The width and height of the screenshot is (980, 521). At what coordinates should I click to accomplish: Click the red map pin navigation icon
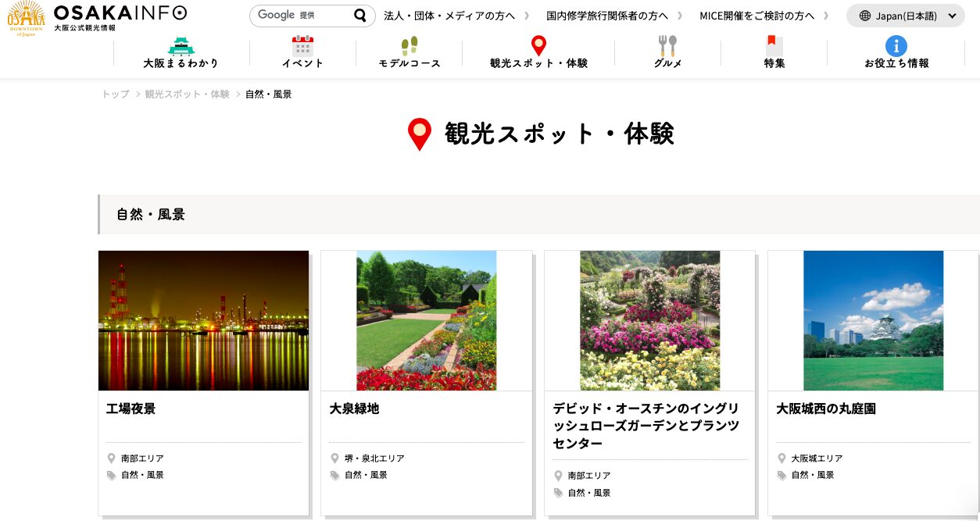coord(538,45)
